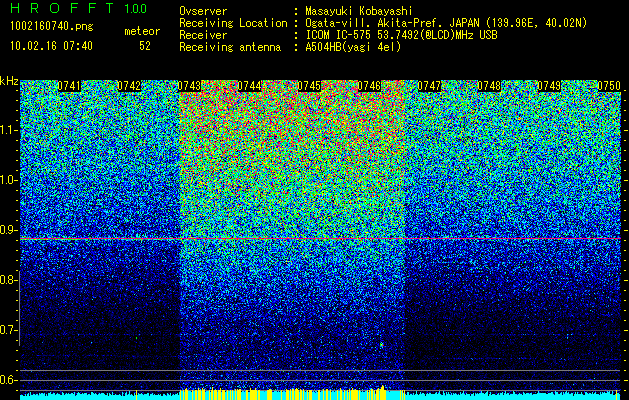Click the date stamp 10.02.16 07:40

tap(51, 46)
